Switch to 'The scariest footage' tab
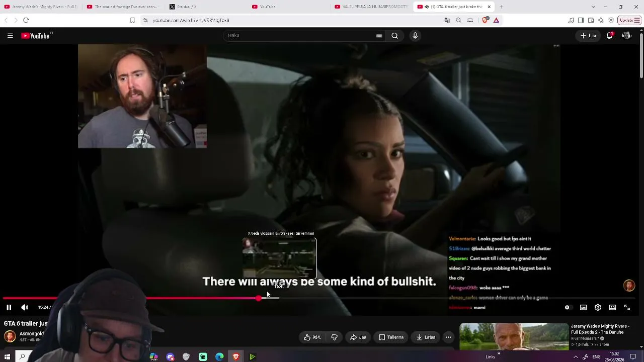The height and width of the screenshot is (362, 644). [x=123, y=7]
